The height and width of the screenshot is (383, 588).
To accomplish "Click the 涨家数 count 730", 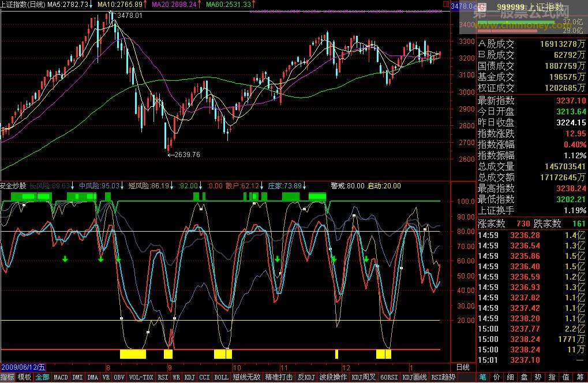I will (523, 224).
